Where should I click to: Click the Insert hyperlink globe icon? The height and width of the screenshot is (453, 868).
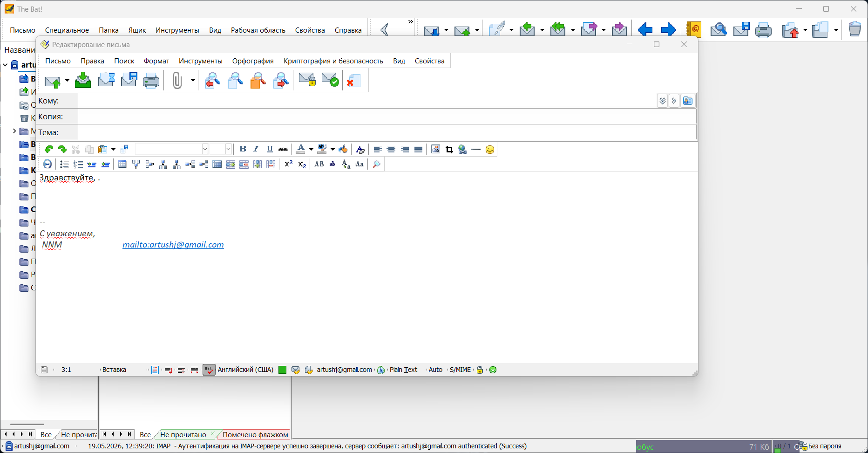(462, 149)
